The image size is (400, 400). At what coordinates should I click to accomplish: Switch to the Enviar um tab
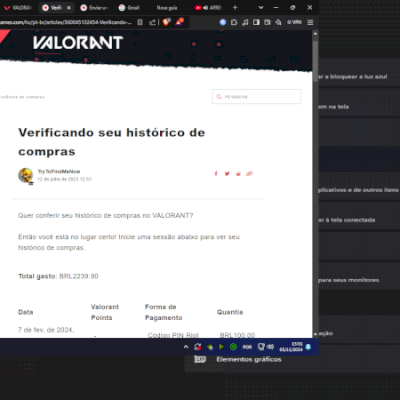click(x=94, y=8)
